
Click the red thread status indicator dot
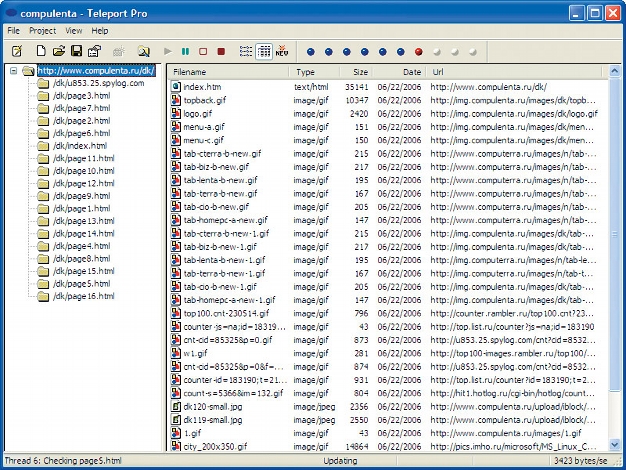[418, 50]
